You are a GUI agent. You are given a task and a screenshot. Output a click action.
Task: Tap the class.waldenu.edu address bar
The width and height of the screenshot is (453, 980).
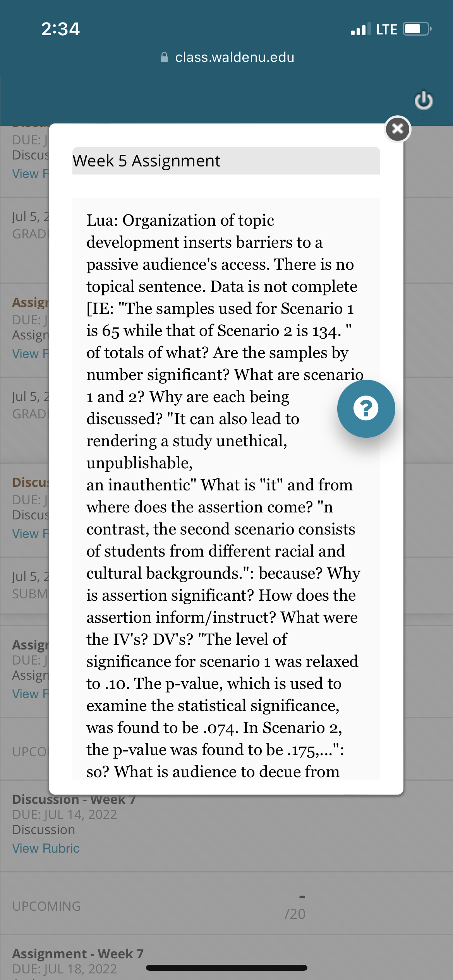pyautogui.click(x=227, y=57)
